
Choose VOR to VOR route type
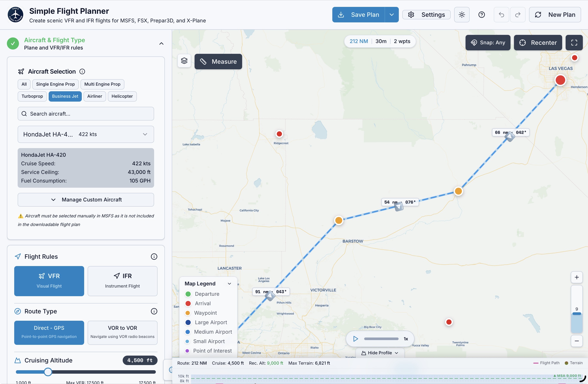[122, 333]
